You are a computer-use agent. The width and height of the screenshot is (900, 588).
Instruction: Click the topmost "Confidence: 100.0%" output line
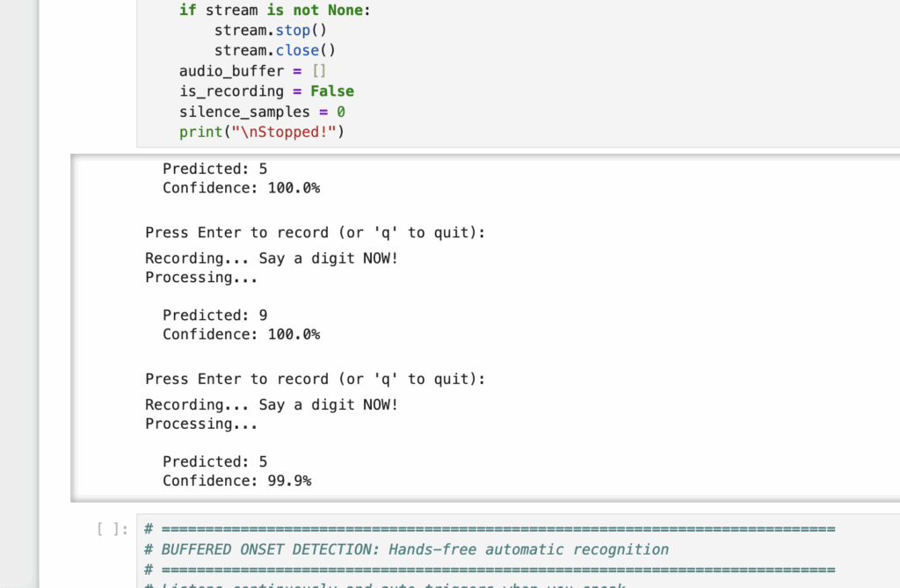(241, 188)
